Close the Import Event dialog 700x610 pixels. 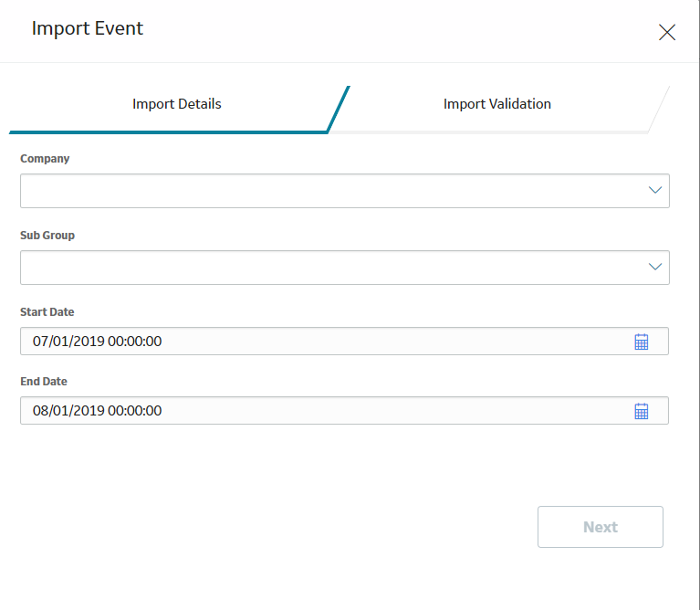[667, 32]
